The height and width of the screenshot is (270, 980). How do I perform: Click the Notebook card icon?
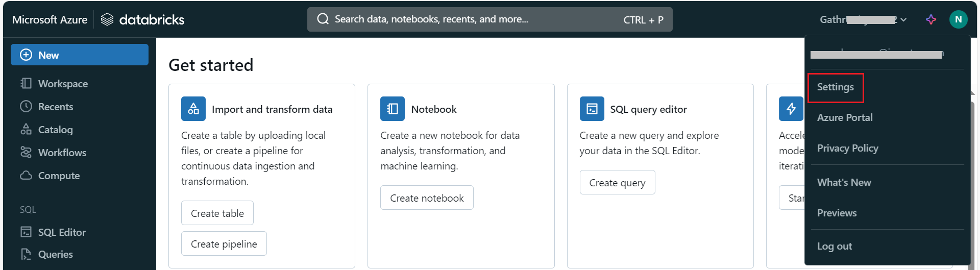tap(392, 109)
